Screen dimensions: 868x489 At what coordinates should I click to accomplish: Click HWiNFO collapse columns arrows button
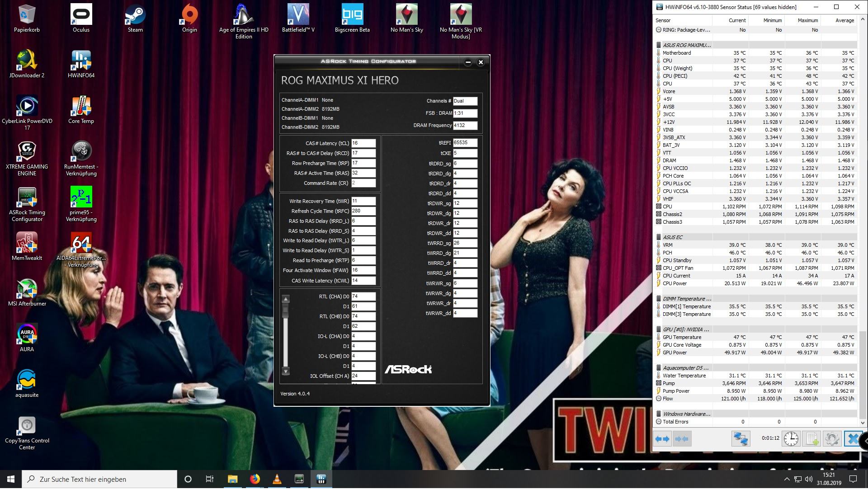681,439
